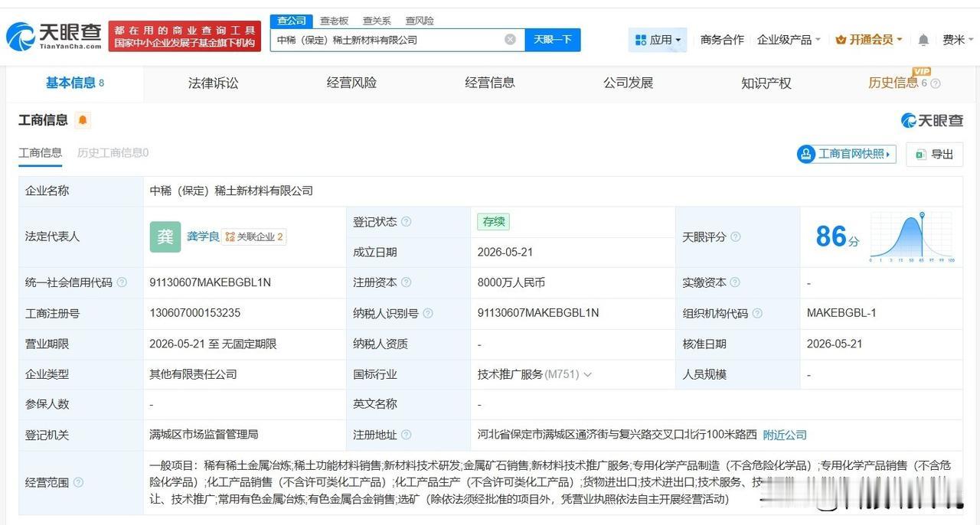Click help icon next to 经营范围

[x=78, y=483]
